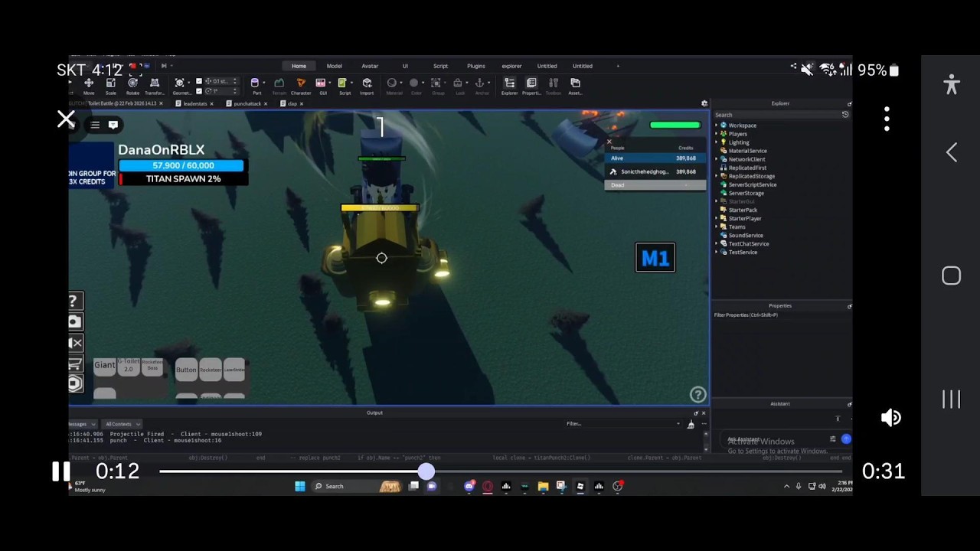Expand the Workspace node in Explorer

(717, 126)
